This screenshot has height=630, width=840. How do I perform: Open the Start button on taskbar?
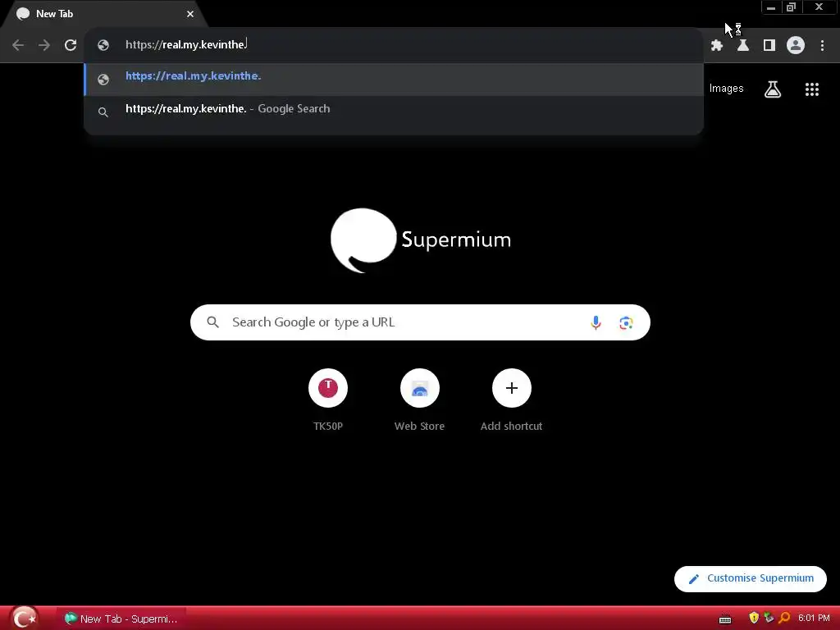[x=24, y=619]
